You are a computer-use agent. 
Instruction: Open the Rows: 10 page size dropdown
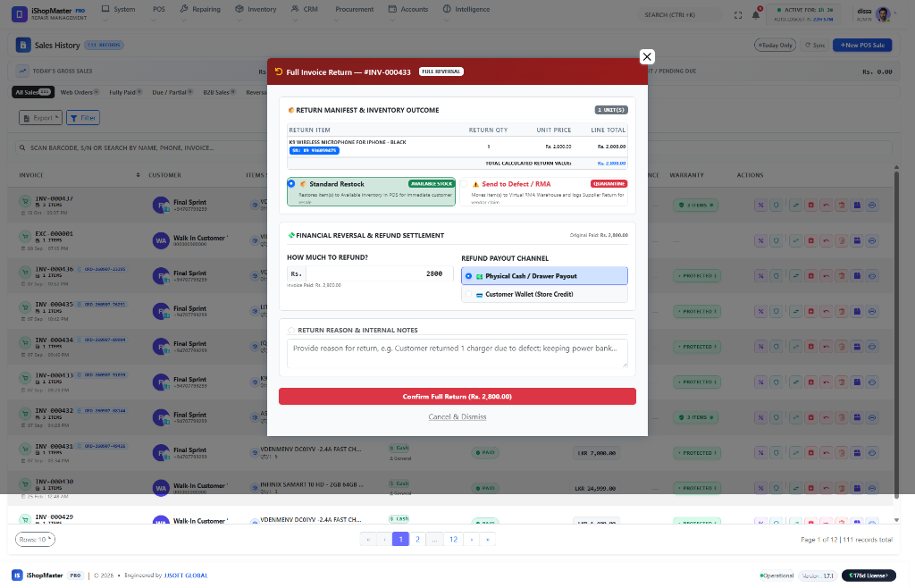coord(35,540)
